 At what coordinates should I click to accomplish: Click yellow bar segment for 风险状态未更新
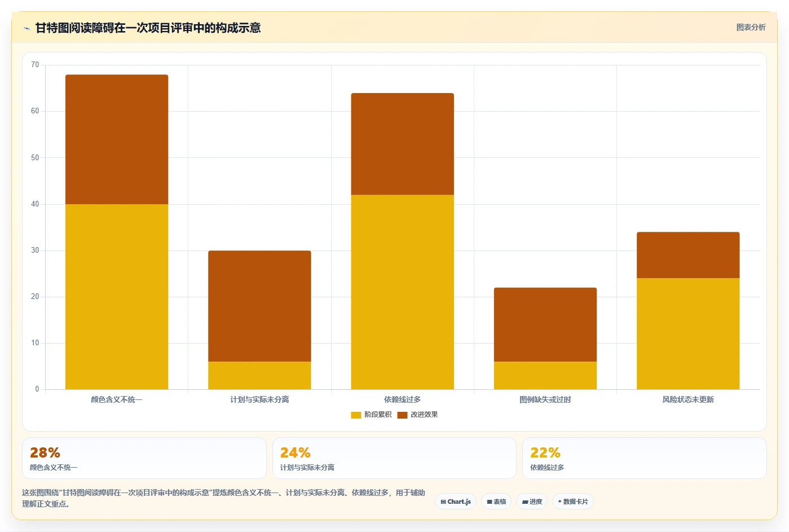point(688,333)
